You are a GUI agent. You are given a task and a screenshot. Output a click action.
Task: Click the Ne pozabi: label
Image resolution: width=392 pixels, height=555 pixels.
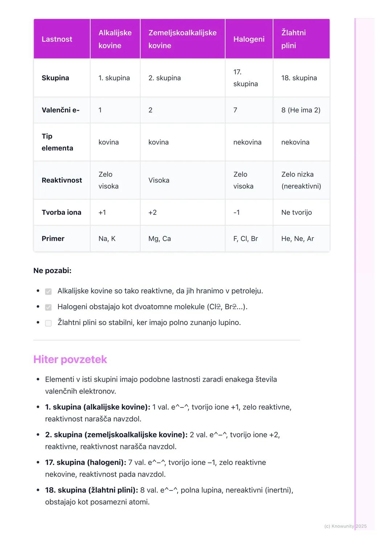[52, 271]
